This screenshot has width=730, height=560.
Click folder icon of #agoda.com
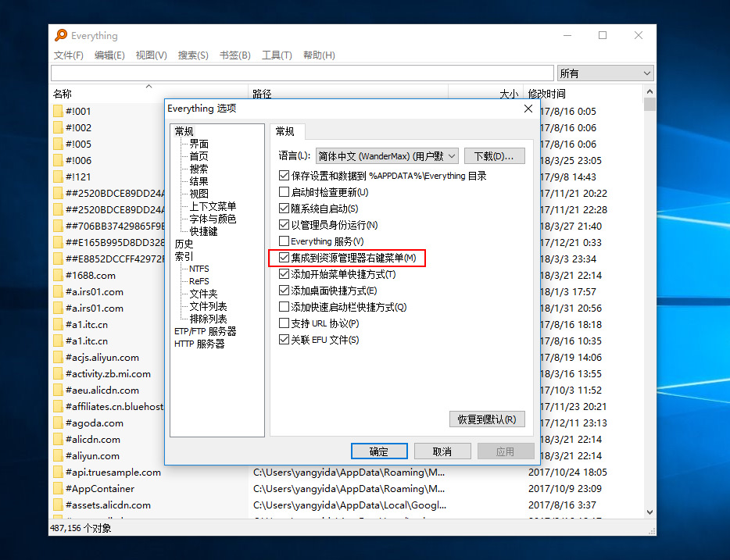58,423
